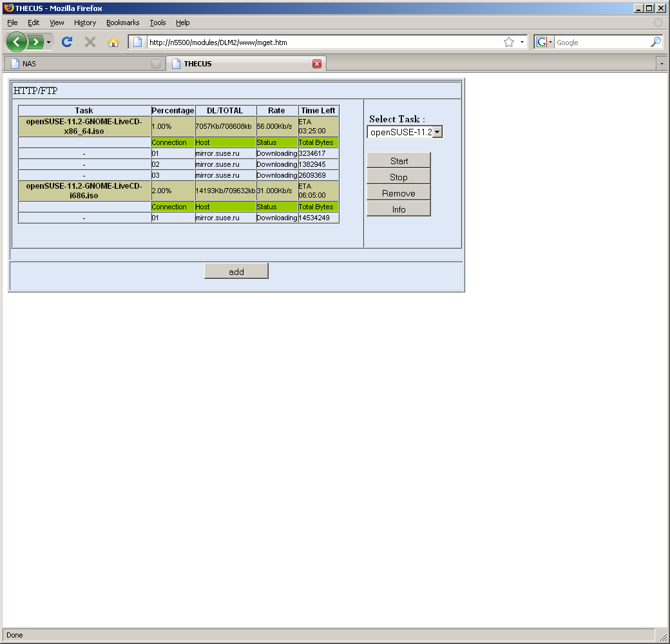Open the recent pages history dropdown arrow
Viewport: 670px width, 644px height.
coord(48,42)
